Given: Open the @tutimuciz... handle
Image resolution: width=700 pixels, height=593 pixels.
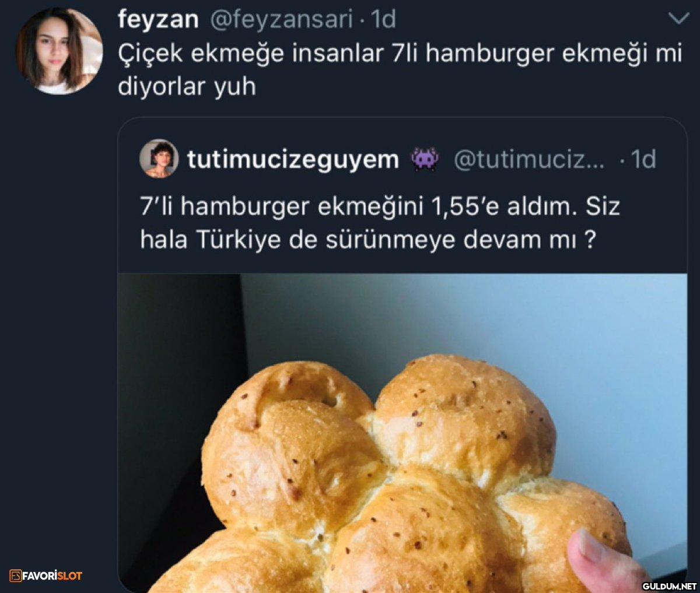Looking at the screenshot, I should 530,159.
